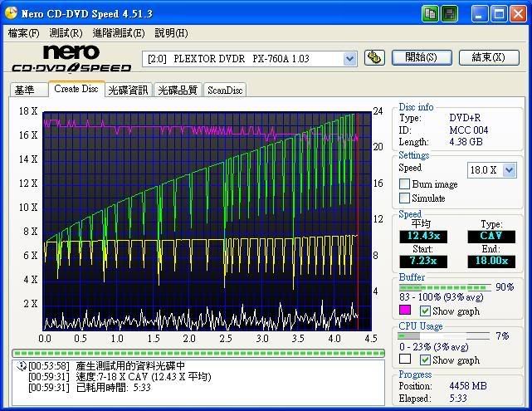Screen dimensions: 532x411
Task: Click the disc icon in the log panel
Action: (x=21, y=366)
